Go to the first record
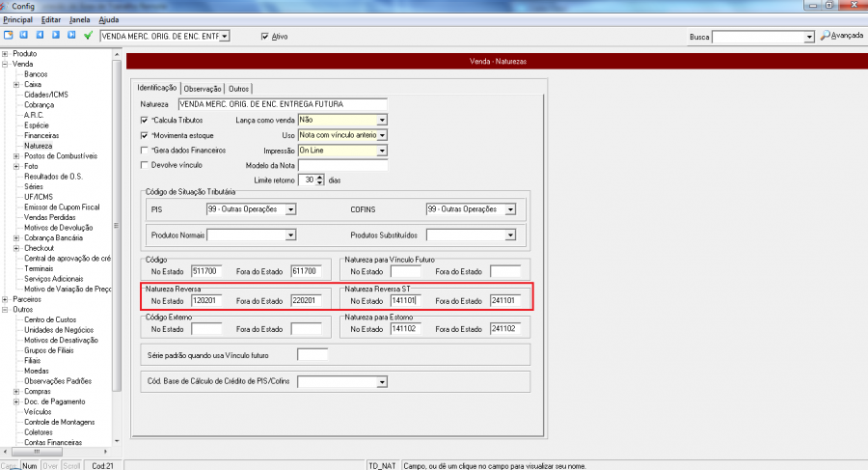Screen dimensions: 868x470 [24, 36]
